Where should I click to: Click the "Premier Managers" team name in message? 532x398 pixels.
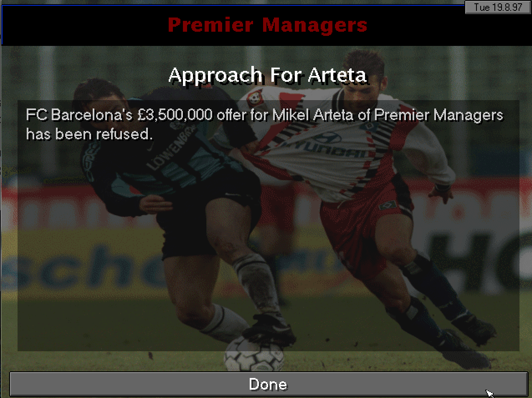tap(438, 115)
